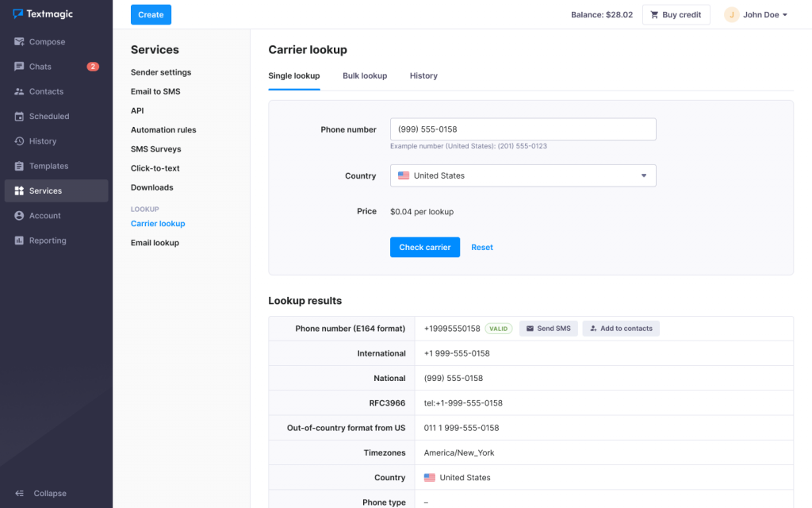Image resolution: width=812 pixels, height=508 pixels.
Task: Open Reporting via its chart icon
Action: (19, 241)
